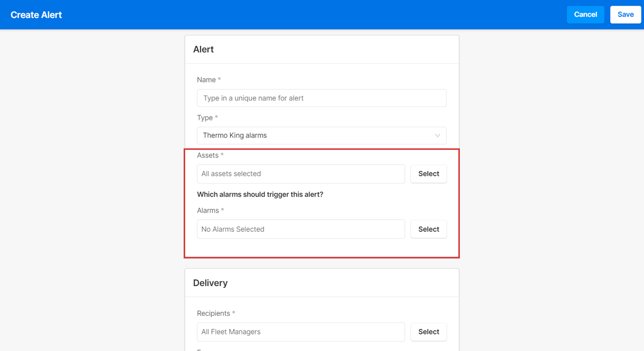Select the No Alarms Selected field
Image resolution: width=644 pixels, height=351 pixels.
pos(300,229)
